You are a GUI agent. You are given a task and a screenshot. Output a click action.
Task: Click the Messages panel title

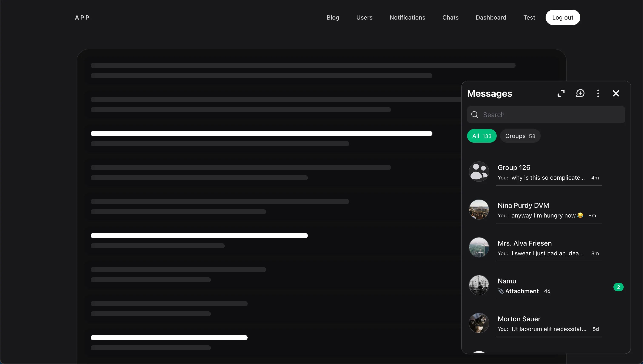(489, 94)
